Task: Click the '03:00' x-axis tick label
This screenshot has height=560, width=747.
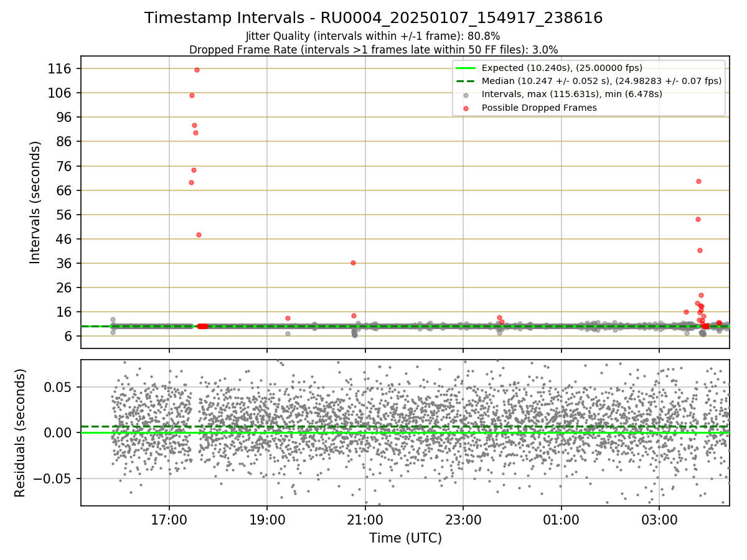Action: [x=659, y=519]
